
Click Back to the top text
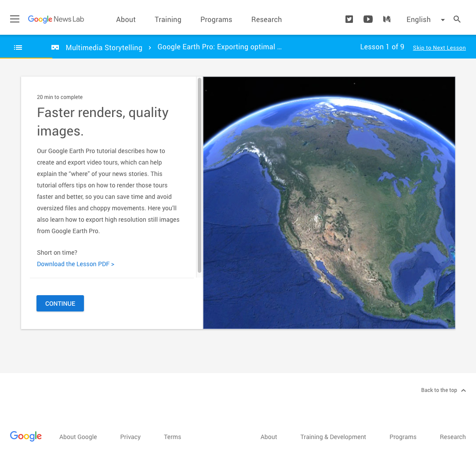439,390
